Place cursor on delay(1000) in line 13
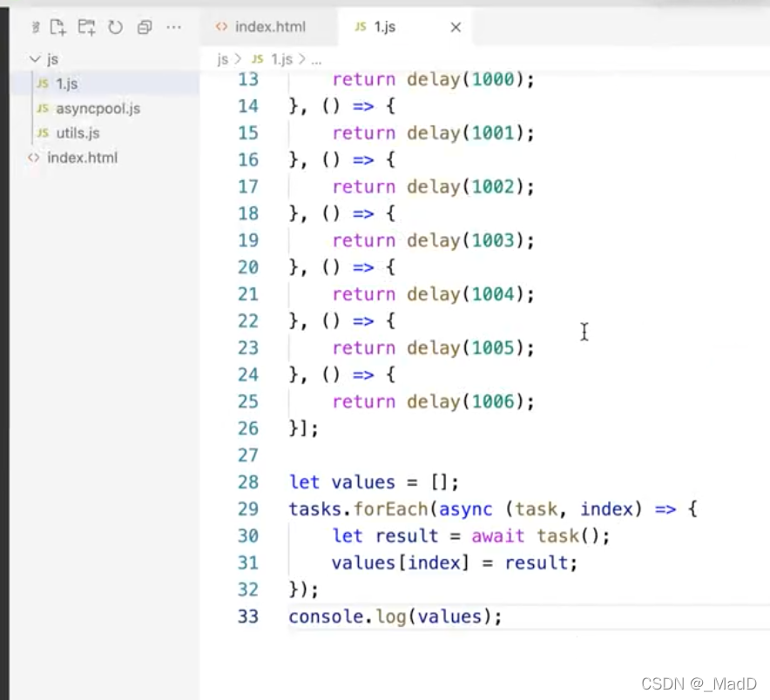The height and width of the screenshot is (700, 770). [465, 79]
